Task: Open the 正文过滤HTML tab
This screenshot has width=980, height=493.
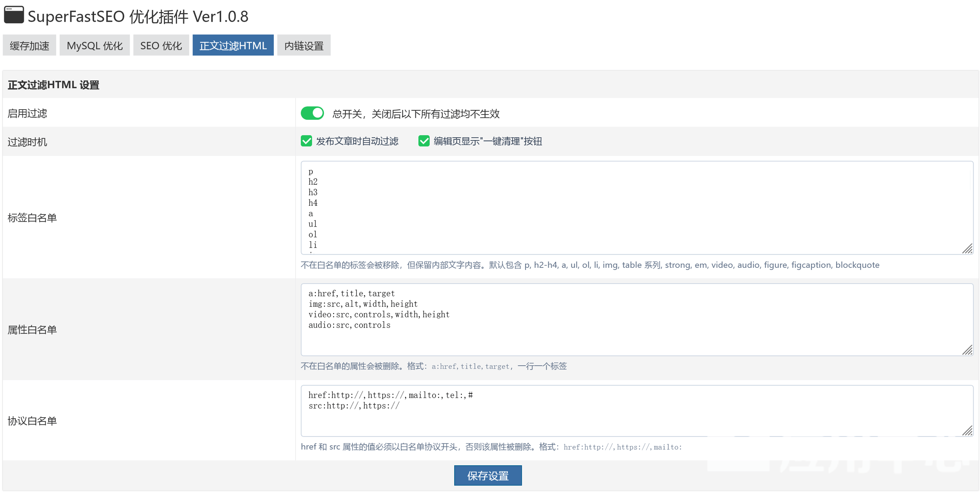Action: 233,45
